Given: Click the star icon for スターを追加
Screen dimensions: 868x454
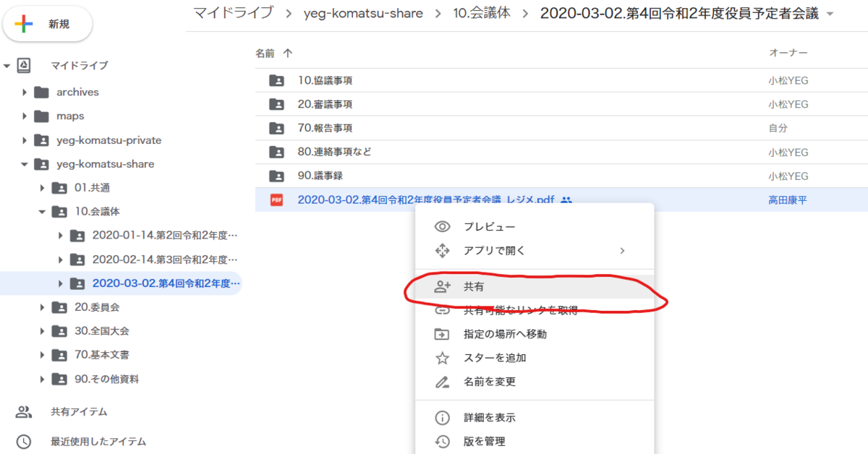Looking at the screenshot, I should [442, 358].
